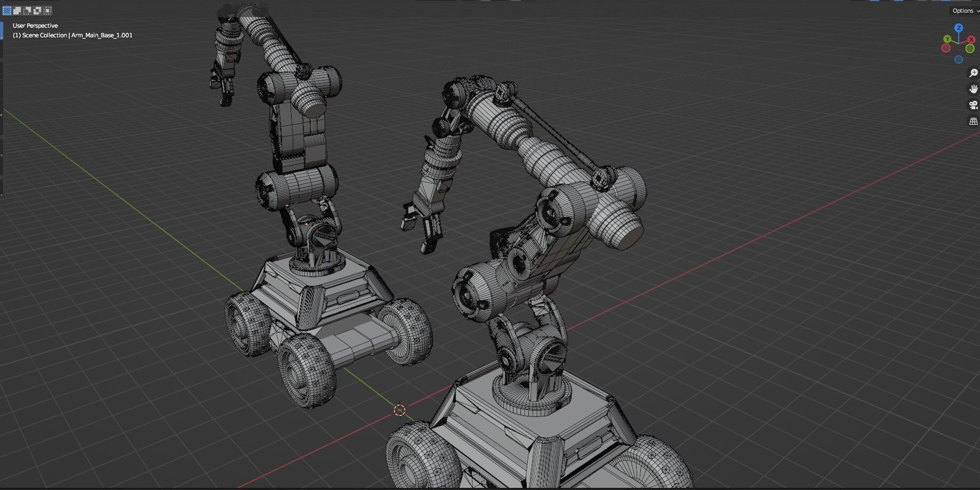This screenshot has width=980, height=490.
Task: Click the hand pan view button
Action: [x=973, y=89]
